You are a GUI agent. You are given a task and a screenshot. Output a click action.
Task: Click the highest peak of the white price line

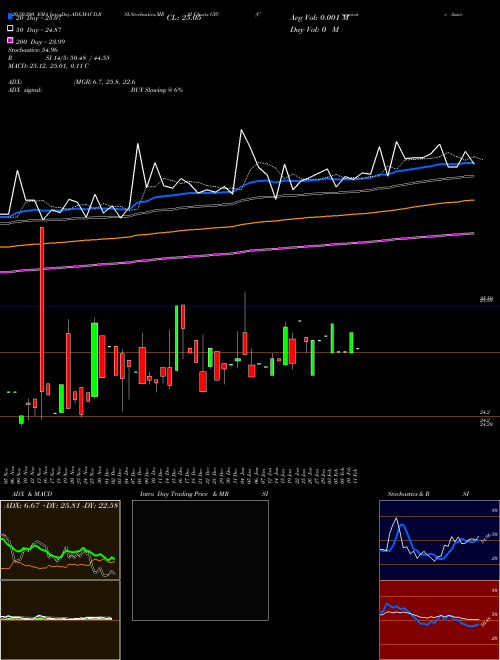(x=242, y=130)
